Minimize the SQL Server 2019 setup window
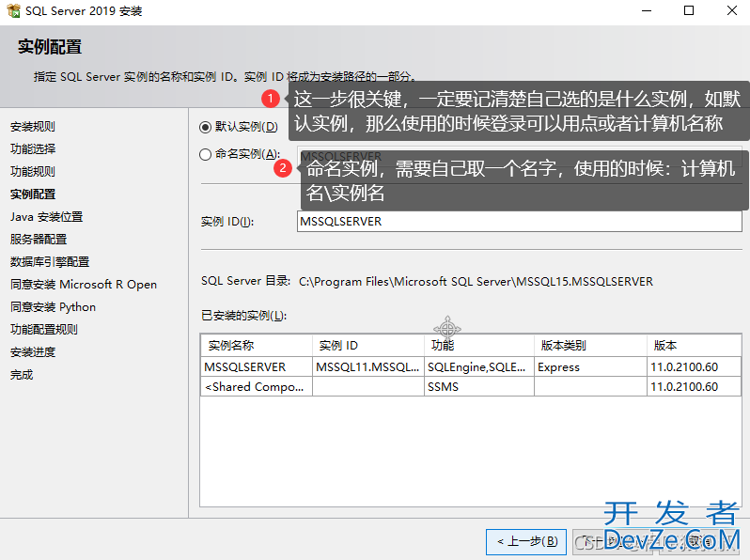Image resolution: width=750 pixels, height=560 pixels. [x=647, y=10]
